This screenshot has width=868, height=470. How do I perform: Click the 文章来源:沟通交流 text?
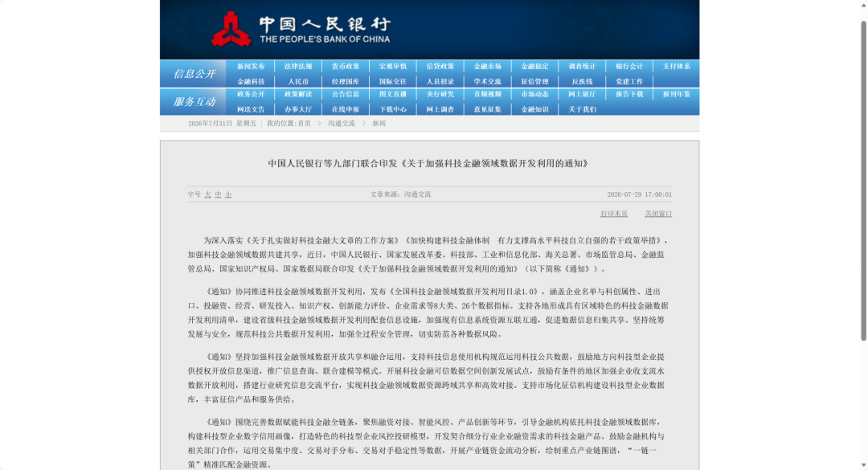click(401, 194)
